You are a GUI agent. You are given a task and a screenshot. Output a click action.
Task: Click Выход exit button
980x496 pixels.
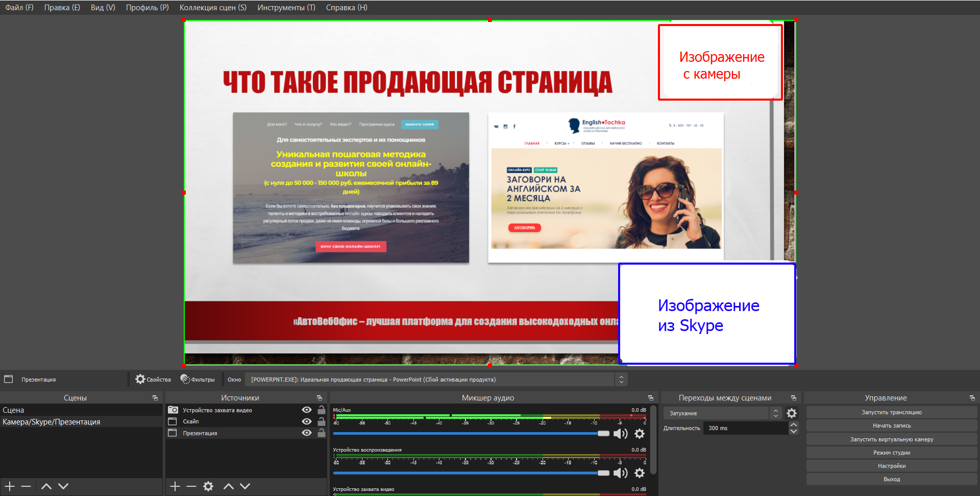pyautogui.click(x=892, y=479)
